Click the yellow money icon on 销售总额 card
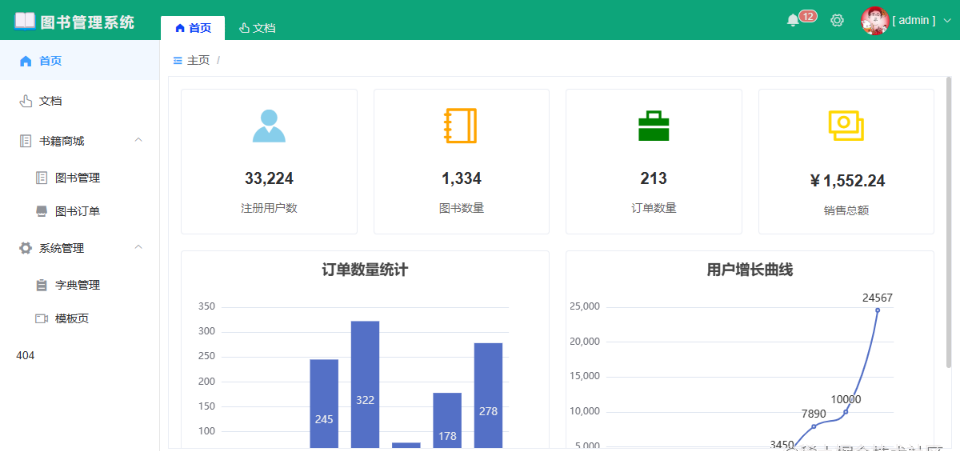The image size is (960, 451). click(x=846, y=126)
